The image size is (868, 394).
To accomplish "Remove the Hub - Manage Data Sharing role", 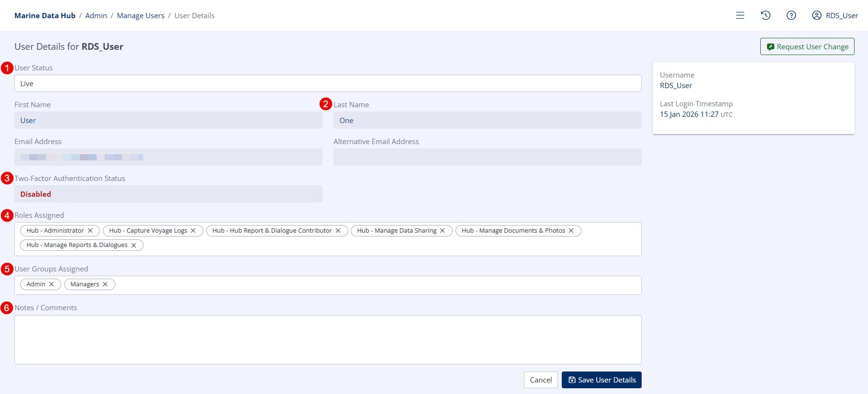I will point(443,231).
